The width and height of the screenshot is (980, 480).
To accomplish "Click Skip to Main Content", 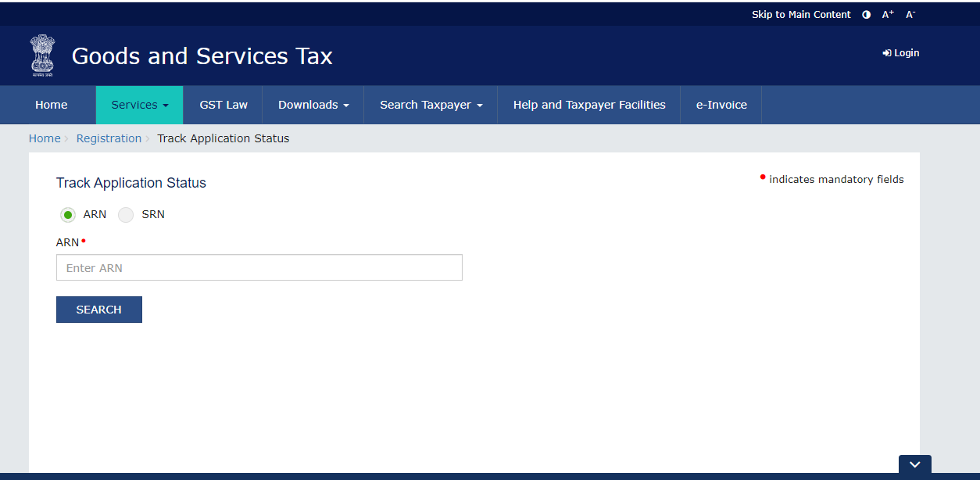I will tap(801, 14).
